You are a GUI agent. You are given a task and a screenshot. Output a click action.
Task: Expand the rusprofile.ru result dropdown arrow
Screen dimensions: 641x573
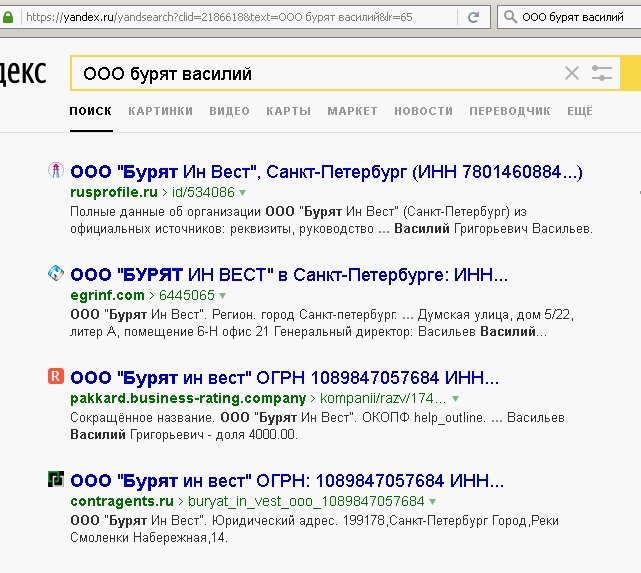click(242, 192)
